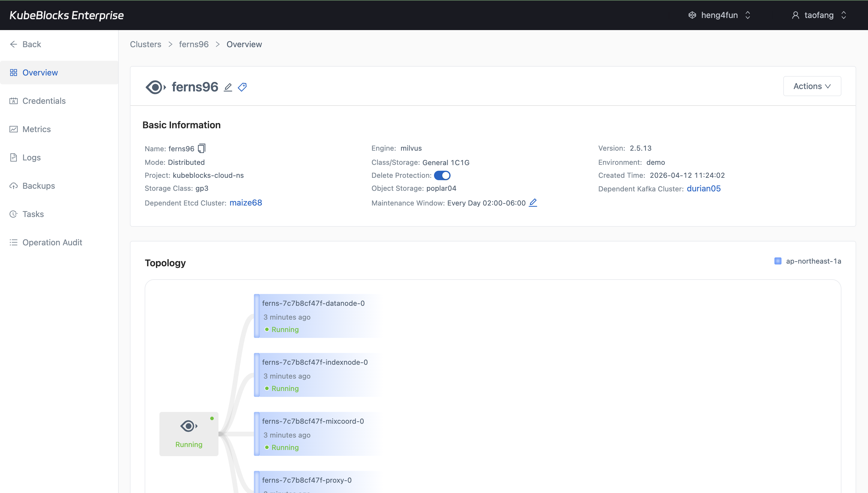Open Metrics via its chart icon
This screenshot has height=493, width=868.
pyautogui.click(x=14, y=129)
